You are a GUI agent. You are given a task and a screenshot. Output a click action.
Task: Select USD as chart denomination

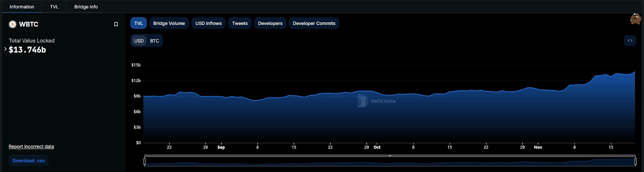coord(139,41)
